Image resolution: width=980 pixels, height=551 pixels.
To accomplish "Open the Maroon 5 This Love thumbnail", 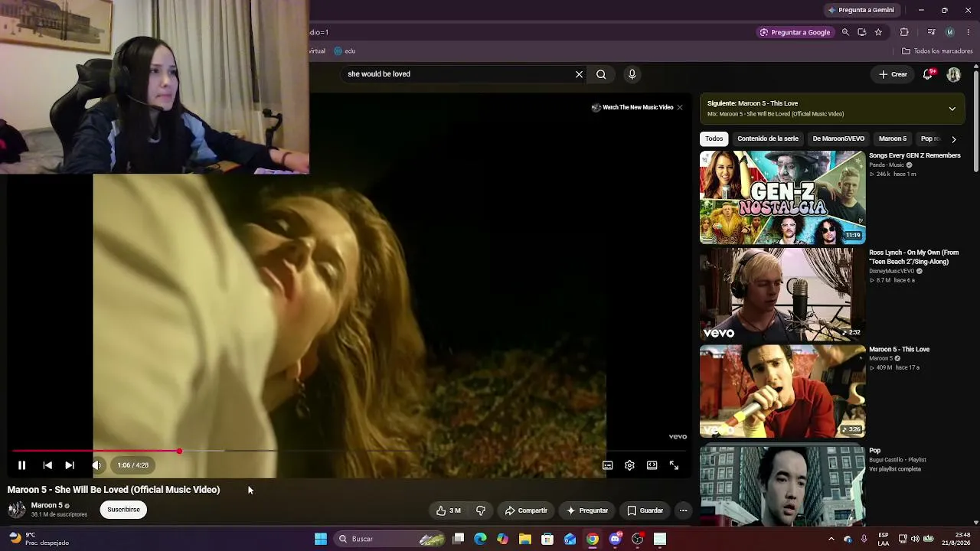I will coord(782,392).
